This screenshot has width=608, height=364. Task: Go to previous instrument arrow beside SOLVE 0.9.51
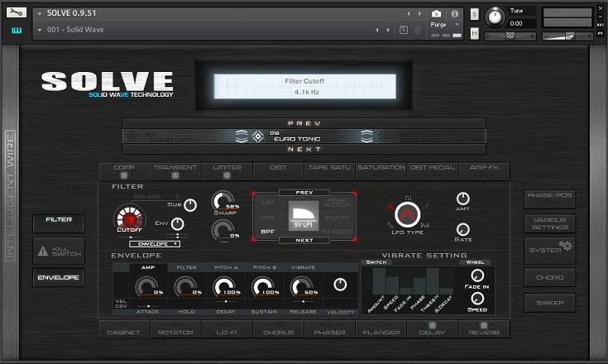pyautogui.click(x=409, y=13)
